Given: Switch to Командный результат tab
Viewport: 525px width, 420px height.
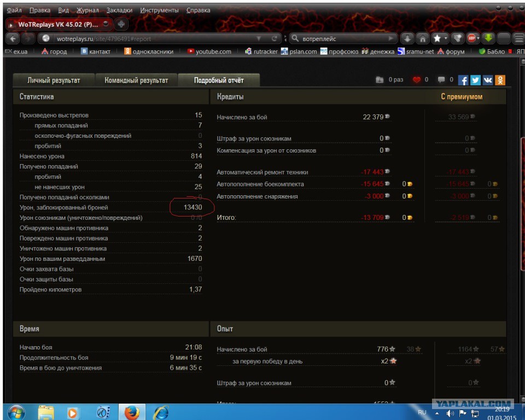Looking at the screenshot, I should point(136,80).
